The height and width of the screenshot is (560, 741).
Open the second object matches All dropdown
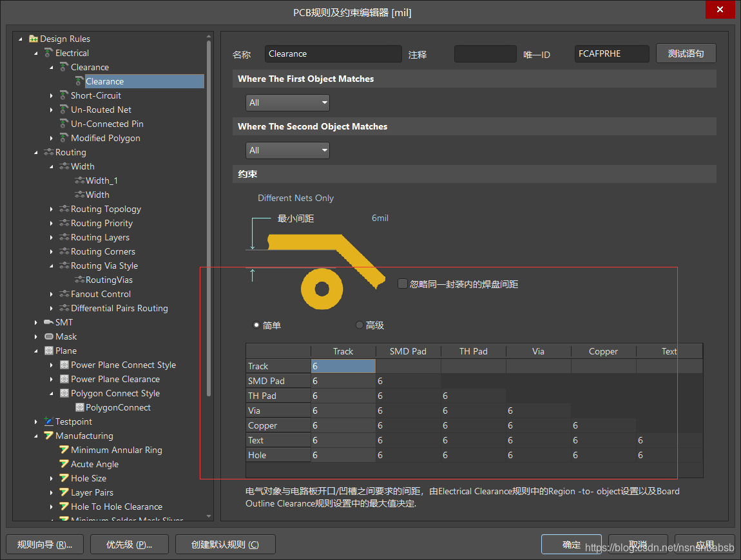[x=287, y=150]
